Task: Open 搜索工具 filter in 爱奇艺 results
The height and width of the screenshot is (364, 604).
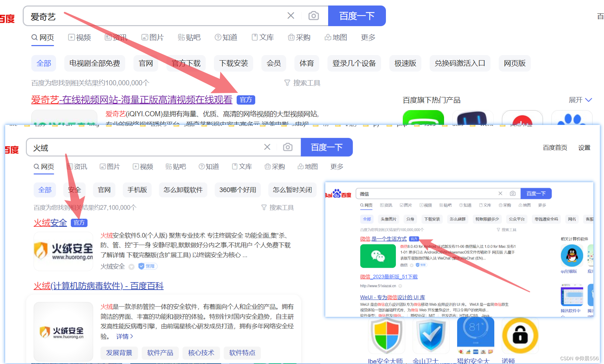Action: click(302, 83)
